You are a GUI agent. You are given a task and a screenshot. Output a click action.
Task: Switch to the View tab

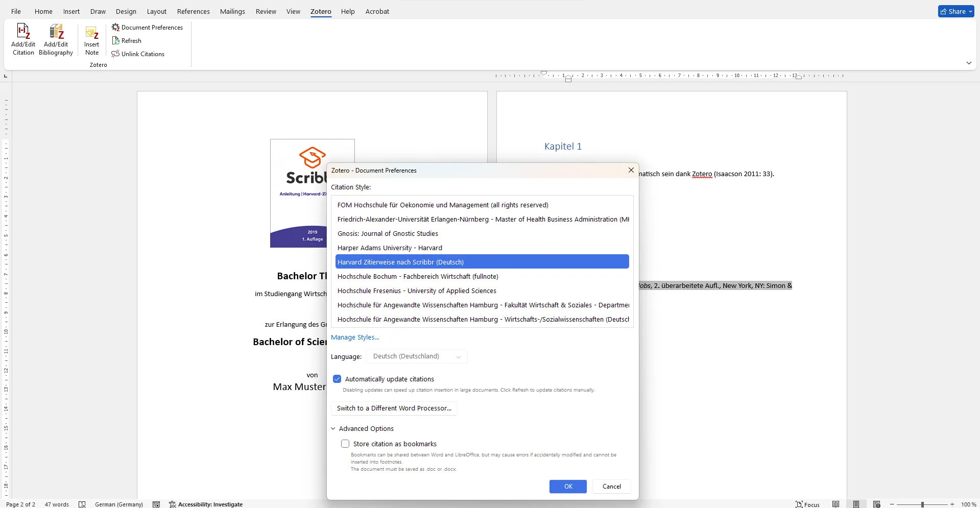click(x=293, y=11)
